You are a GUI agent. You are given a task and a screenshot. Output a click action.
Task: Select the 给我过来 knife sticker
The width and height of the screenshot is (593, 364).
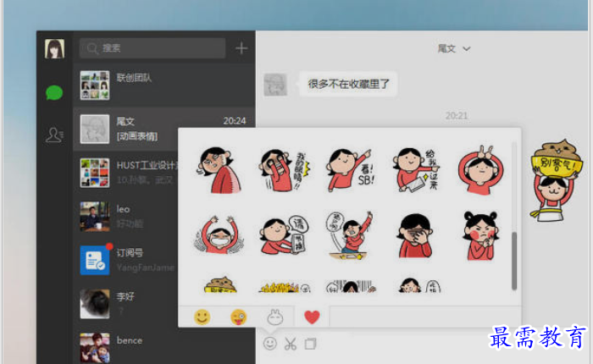click(415, 169)
